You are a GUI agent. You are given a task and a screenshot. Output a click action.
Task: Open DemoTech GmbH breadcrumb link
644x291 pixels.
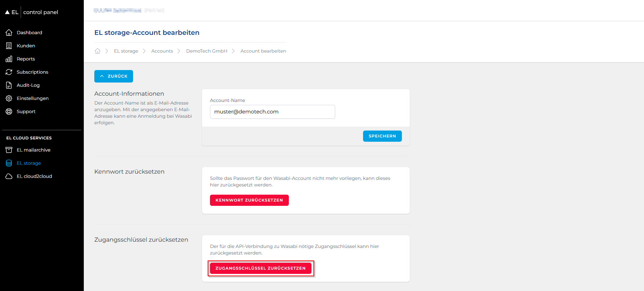click(206, 51)
